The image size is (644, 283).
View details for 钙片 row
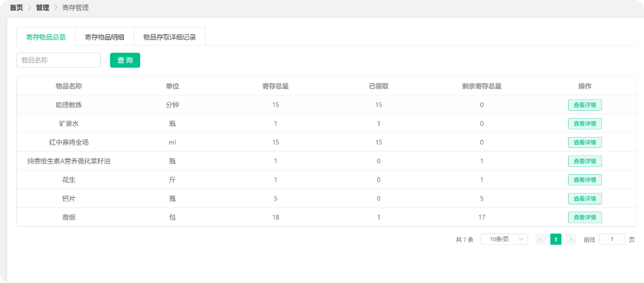(584, 198)
